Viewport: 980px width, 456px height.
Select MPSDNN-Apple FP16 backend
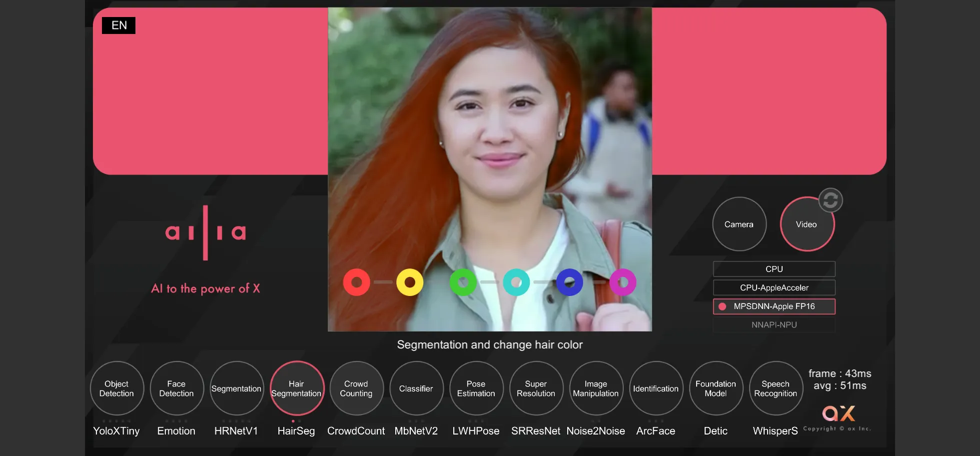point(774,306)
